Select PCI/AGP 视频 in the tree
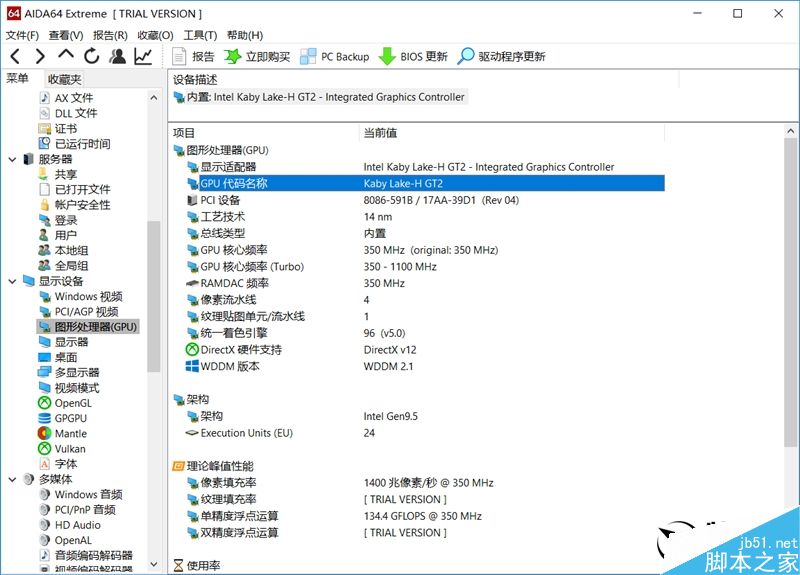The image size is (800, 575). [x=79, y=312]
